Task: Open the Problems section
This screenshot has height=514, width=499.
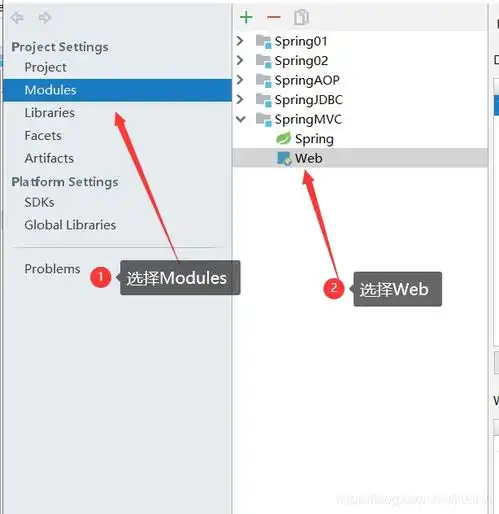Action: (52, 269)
